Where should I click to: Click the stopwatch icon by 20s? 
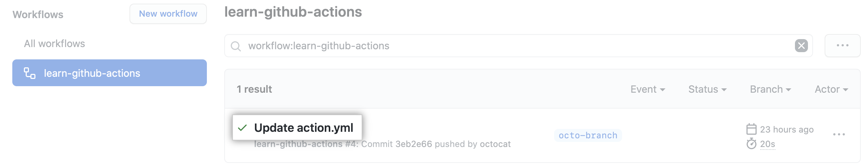(752, 144)
